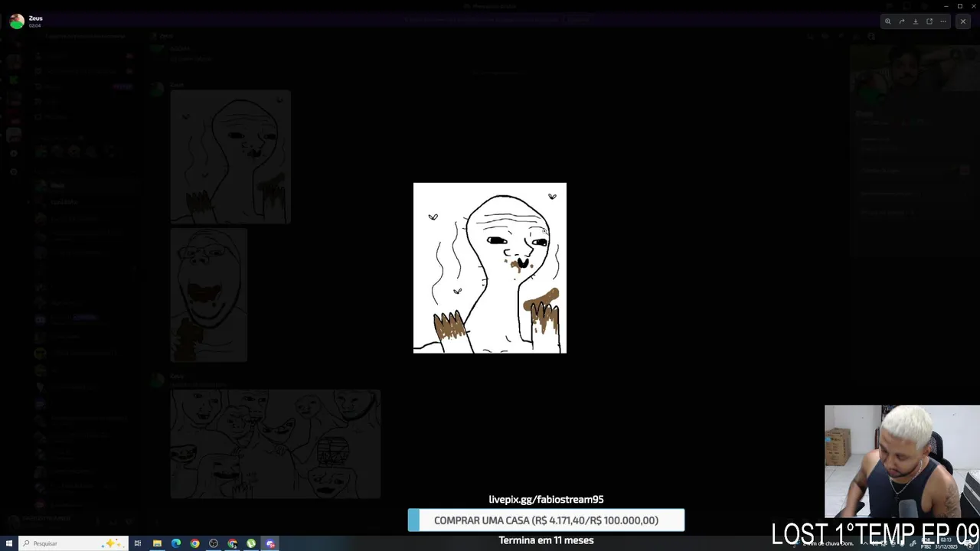980x551 pixels.
Task: Open the three-dots more options menu
Action: coord(943,21)
